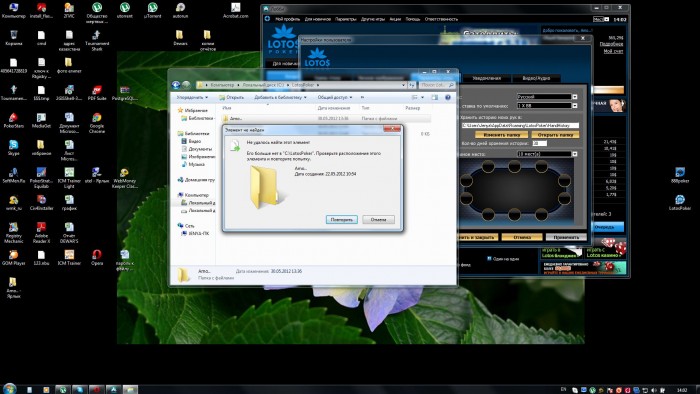The width and height of the screenshot is (700, 394).
Task: Click the Explorer search box
Action: click(x=437, y=85)
